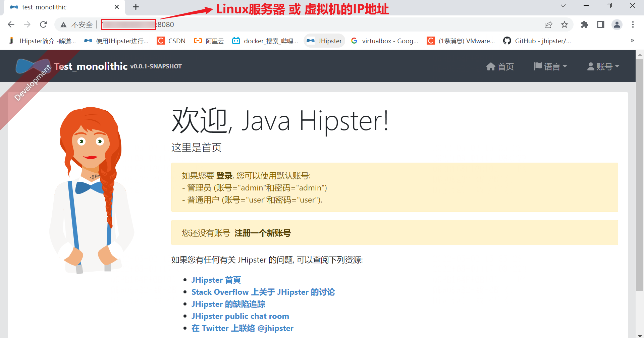Click the Test_monolithic brand title
644x338 pixels.
pos(91,66)
